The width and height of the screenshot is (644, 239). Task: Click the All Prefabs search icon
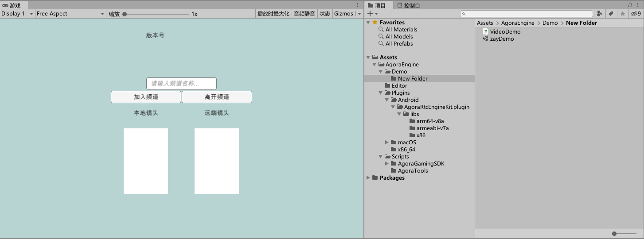click(381, 43)
